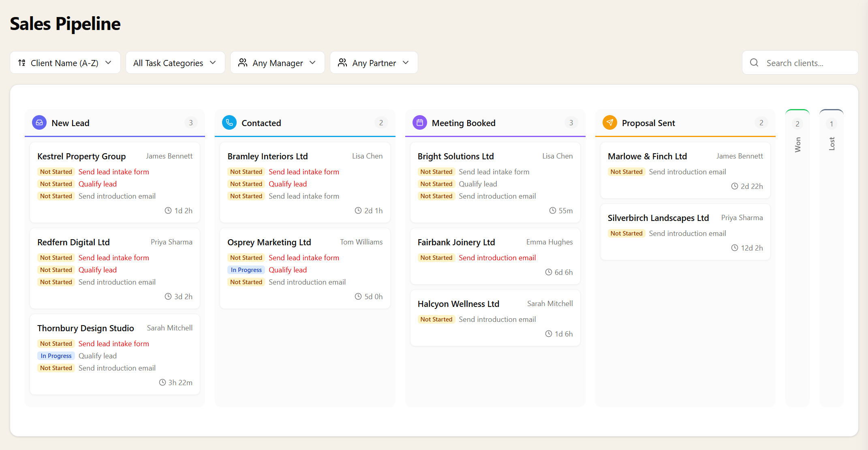Click Send lead intake form on Thornbury Design

[114, 344]
